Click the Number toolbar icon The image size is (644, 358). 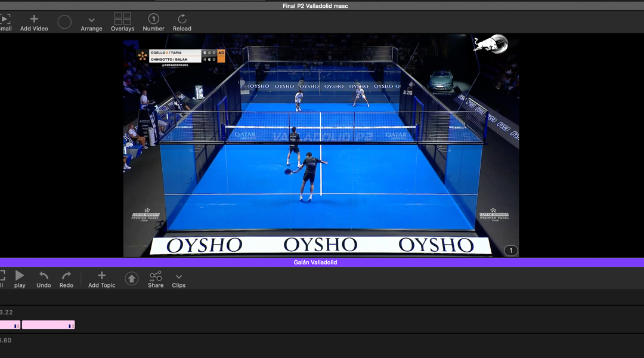click(153, 22)
